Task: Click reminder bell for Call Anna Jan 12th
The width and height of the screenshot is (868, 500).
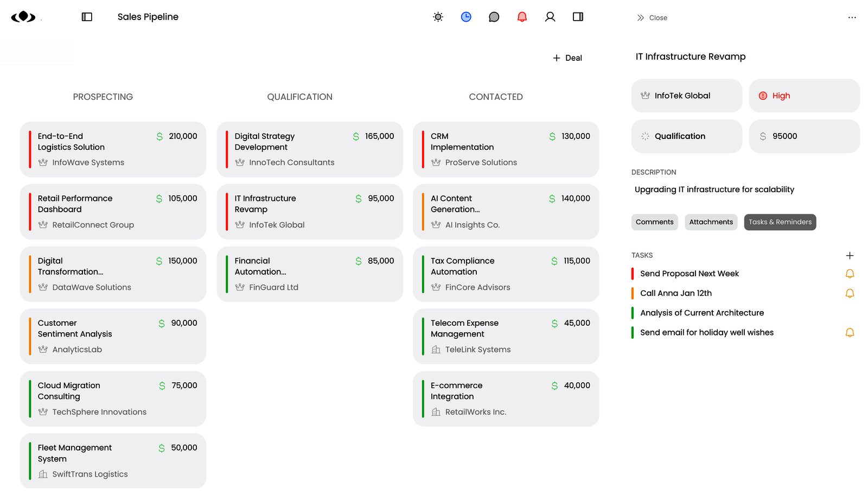Action: coord(850,293)
